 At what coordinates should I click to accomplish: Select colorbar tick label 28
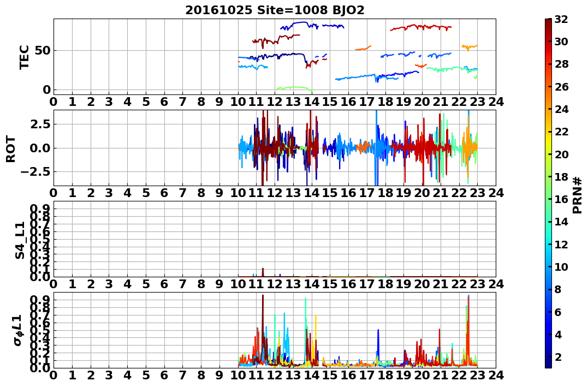(x=561, y=64)
